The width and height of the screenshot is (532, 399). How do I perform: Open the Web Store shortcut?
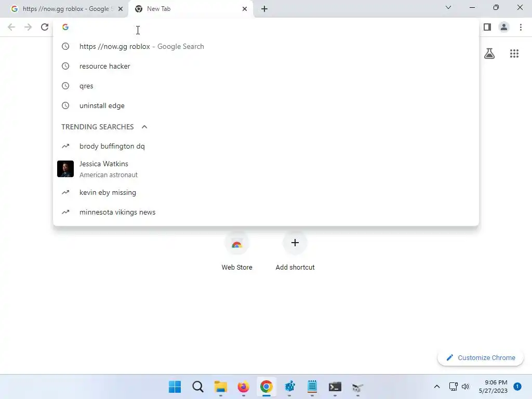coord(237,251)
